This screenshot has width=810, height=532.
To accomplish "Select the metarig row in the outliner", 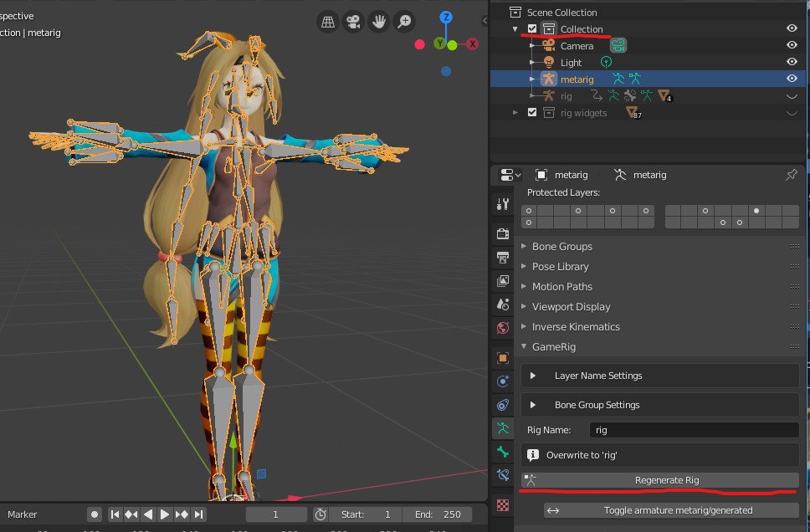I will [x=648, y=79].
